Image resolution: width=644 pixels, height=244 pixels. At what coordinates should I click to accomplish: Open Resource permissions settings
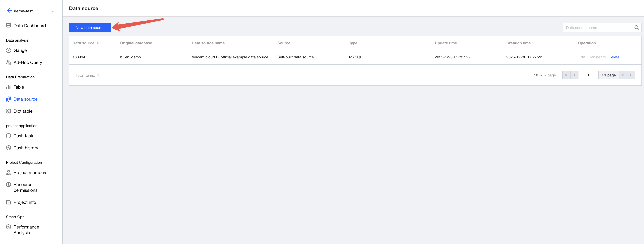[25, 188]
